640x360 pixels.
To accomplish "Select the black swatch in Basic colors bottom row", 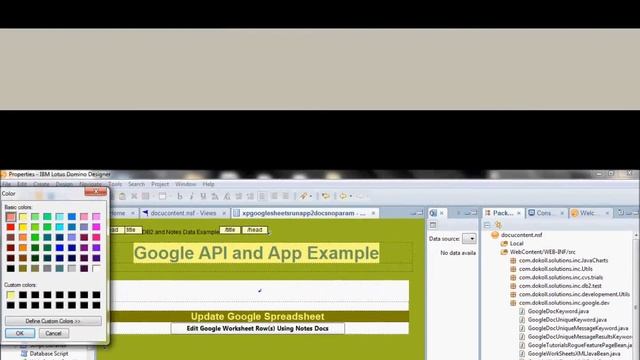I will tap(11, 268).
